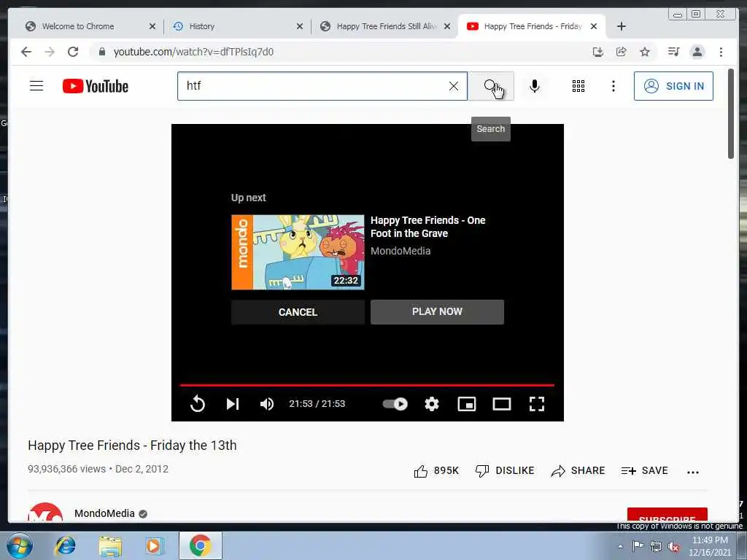The height and width of the screenshot is (560, 747).
Task: Click the DISLIKE button
Action: point(505,471)
